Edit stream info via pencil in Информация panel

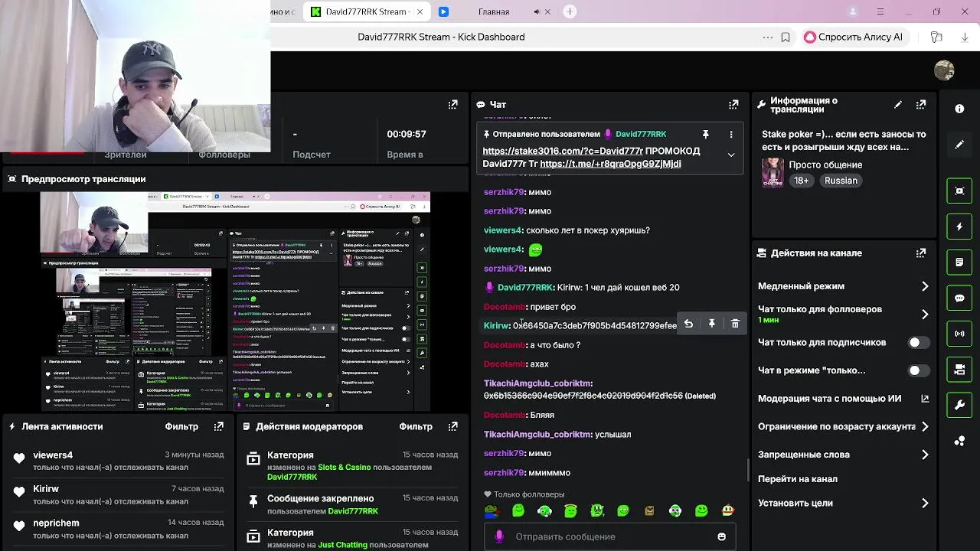pos(898,104)
